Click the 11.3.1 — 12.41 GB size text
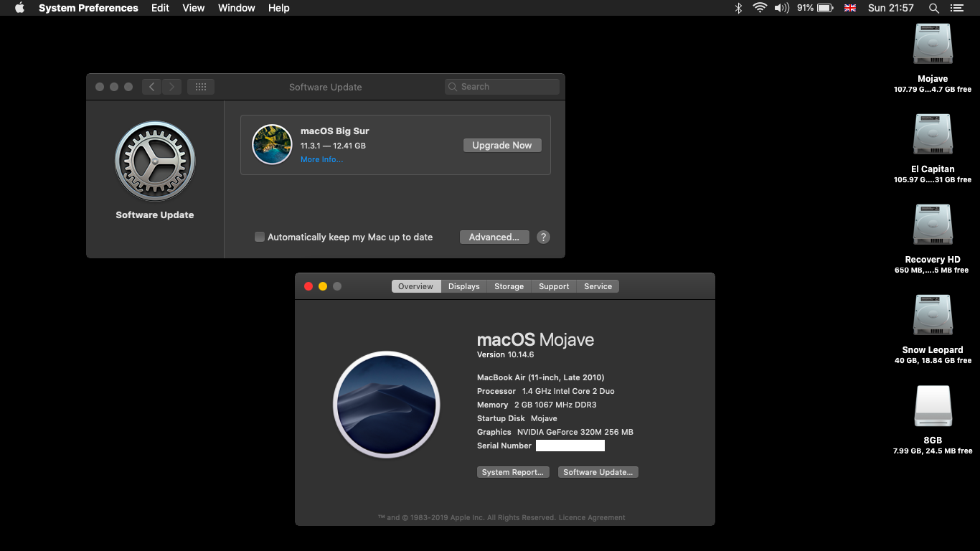 click(333, 146)
